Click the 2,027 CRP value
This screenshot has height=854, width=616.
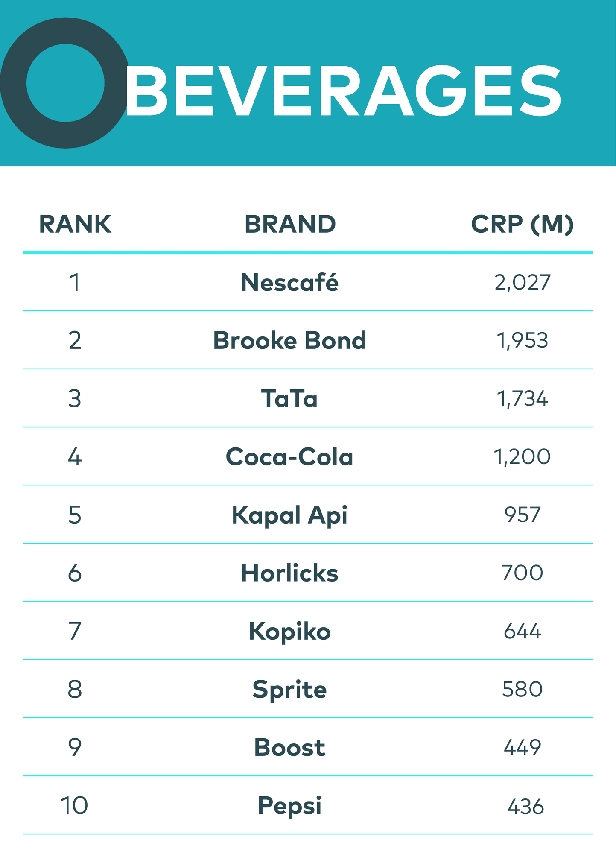[523, 283]
